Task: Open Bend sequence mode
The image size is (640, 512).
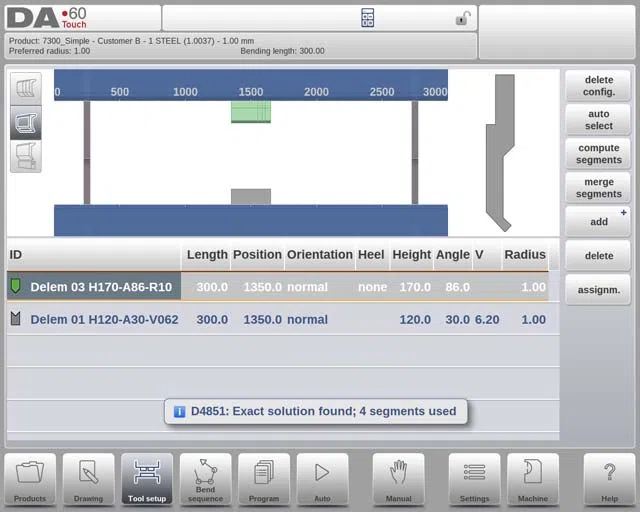Action: [x=205, y=479]
